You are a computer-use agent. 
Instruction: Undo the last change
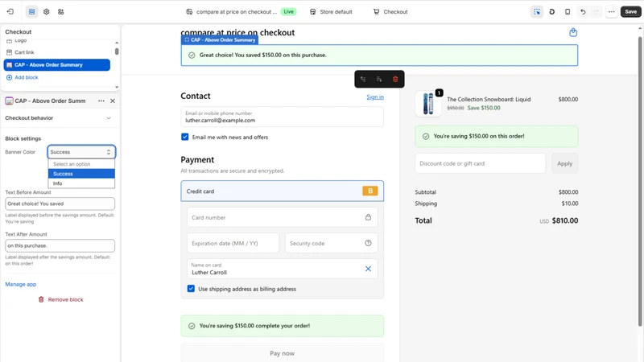[582, 11]
